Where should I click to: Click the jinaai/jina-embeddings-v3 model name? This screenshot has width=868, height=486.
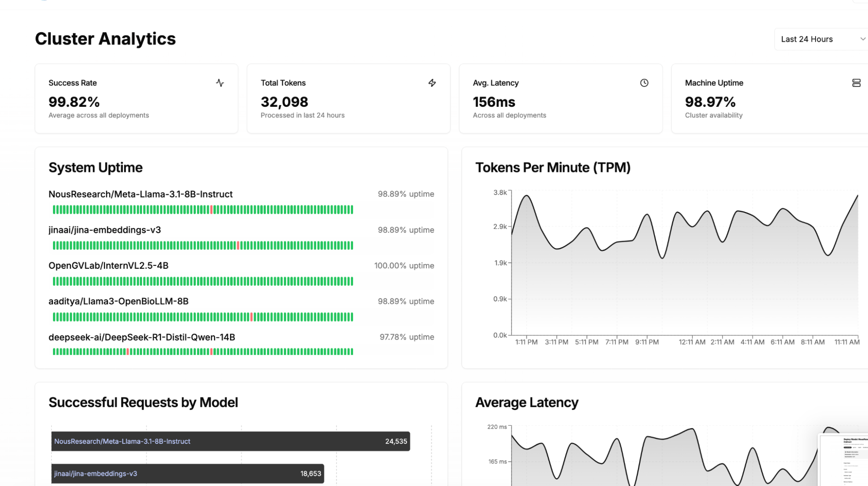[104, 230]
